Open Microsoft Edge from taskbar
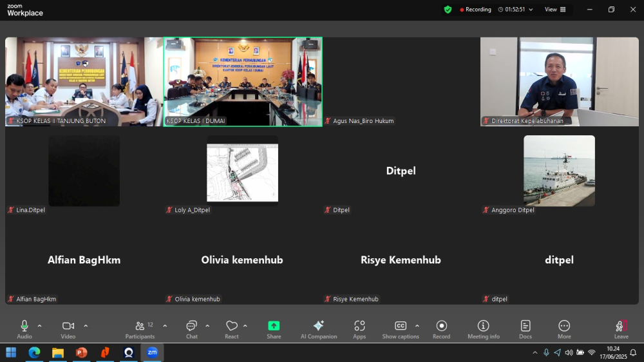Image resolution: width=644 pixels, height=362 pixels. (x=35, y=352)
